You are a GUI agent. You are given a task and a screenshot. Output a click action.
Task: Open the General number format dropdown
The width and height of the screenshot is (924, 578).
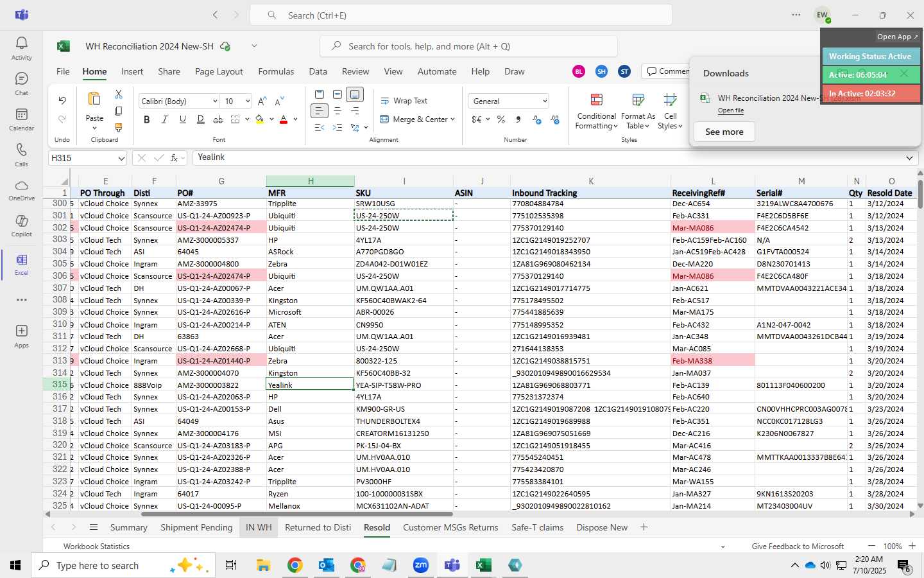point(545,101)
